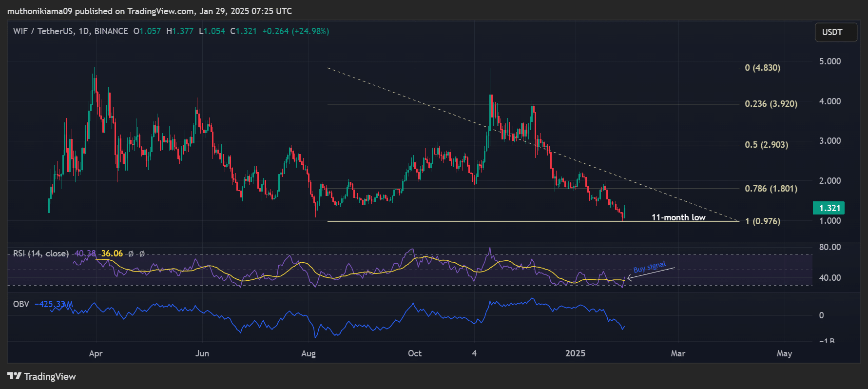868x389 pixels.
Task: Click the 1 (0.976) Fibonacci level label
Action: click(762, 221)
